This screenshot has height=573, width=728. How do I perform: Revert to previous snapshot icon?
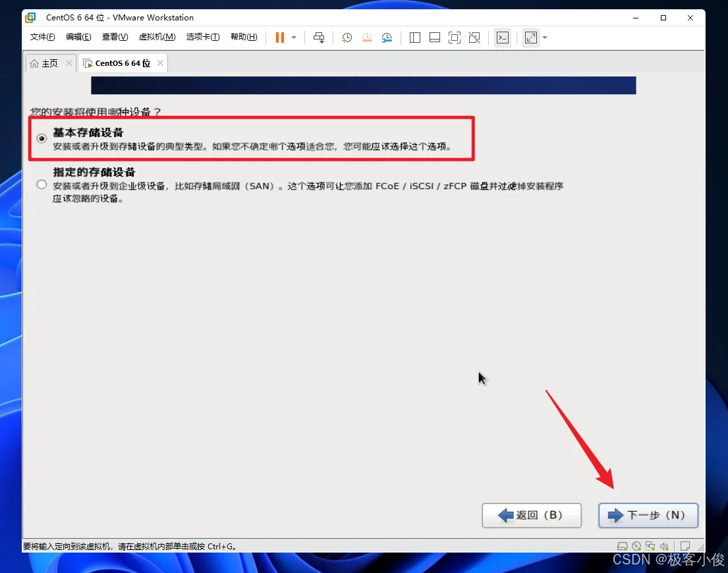367,38
